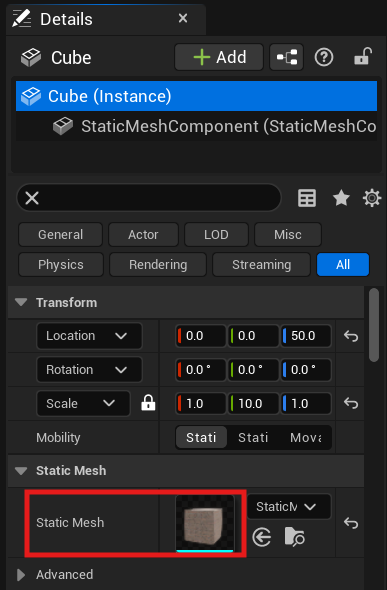Collapse the Transform section
This screenshot has width=387, height=590.
[21, 302]
